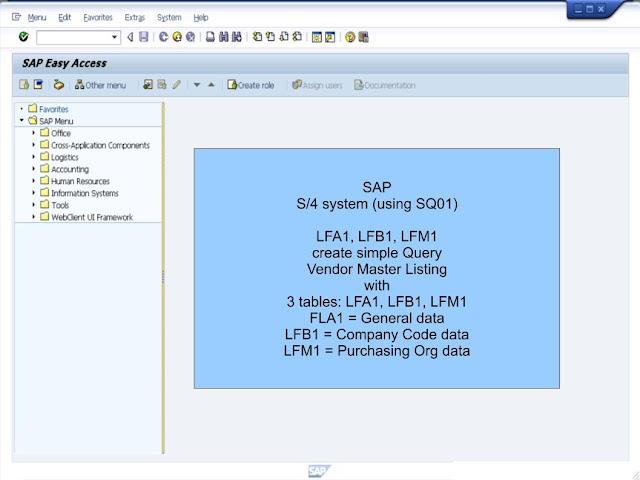Viewport: 640px width, 480px height.
Task: Click the window control menu icon left of Menu
Action: [16, 17]
